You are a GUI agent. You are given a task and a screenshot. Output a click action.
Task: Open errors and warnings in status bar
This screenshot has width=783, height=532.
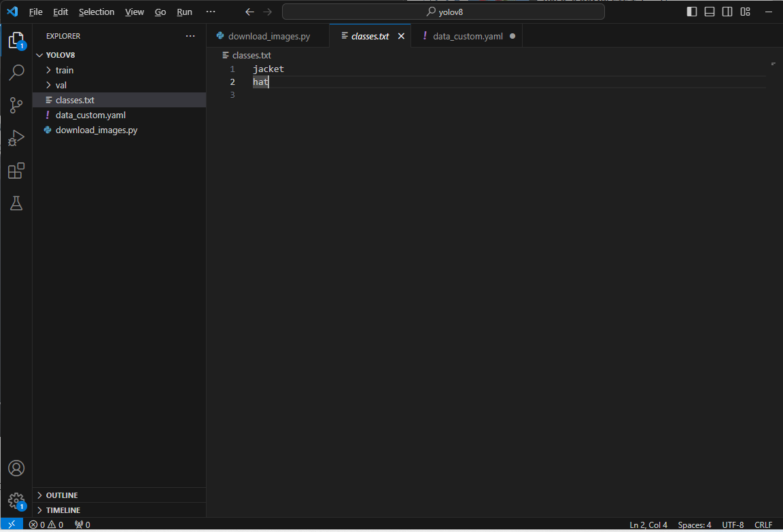(46, 525)
